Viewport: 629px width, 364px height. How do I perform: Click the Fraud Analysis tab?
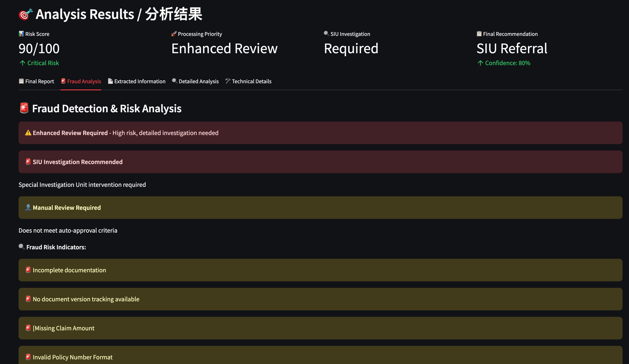(81, 81)
